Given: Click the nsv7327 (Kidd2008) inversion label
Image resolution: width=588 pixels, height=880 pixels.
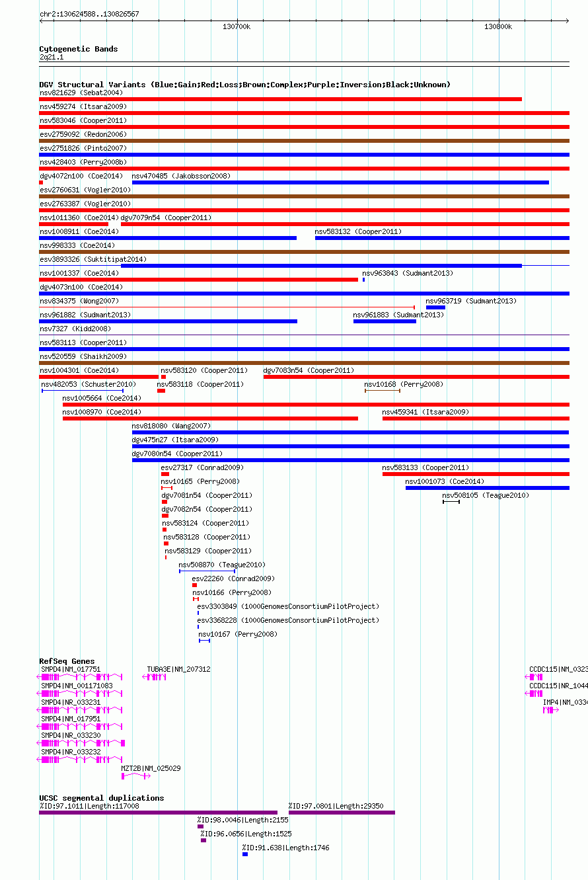Looking at the screenshot, I should pyautogui.click(x=75, y=329).
